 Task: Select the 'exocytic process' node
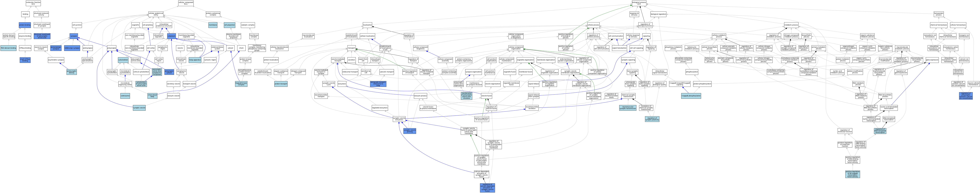[x=420, y=96]
